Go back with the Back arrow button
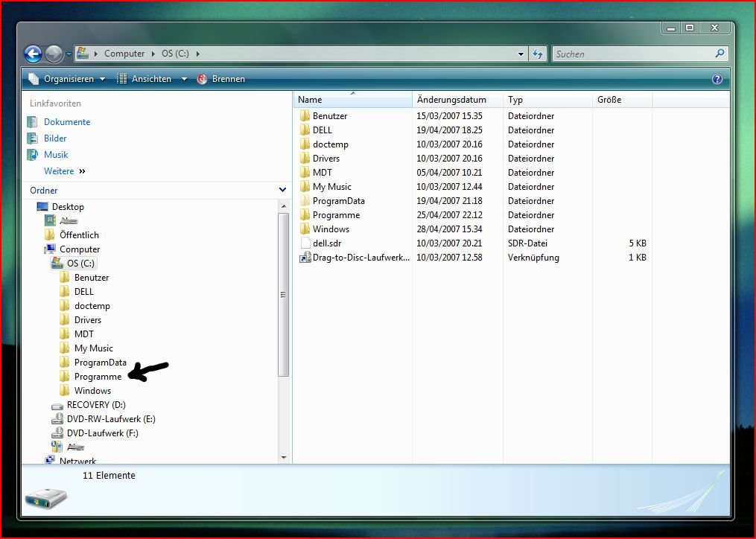 coord(33,54)
